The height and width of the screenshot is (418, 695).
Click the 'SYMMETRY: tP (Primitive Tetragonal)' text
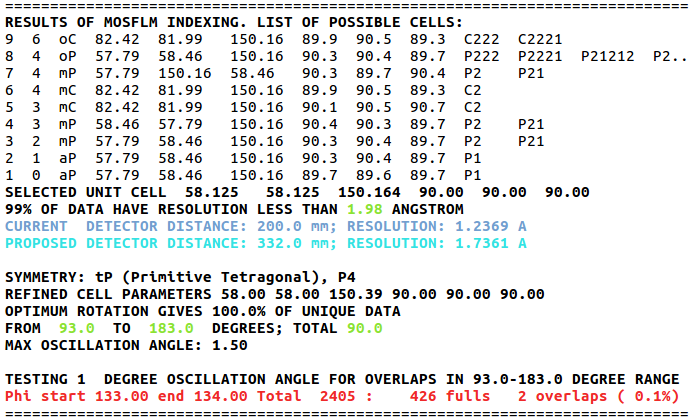click(x=166, y=277)
